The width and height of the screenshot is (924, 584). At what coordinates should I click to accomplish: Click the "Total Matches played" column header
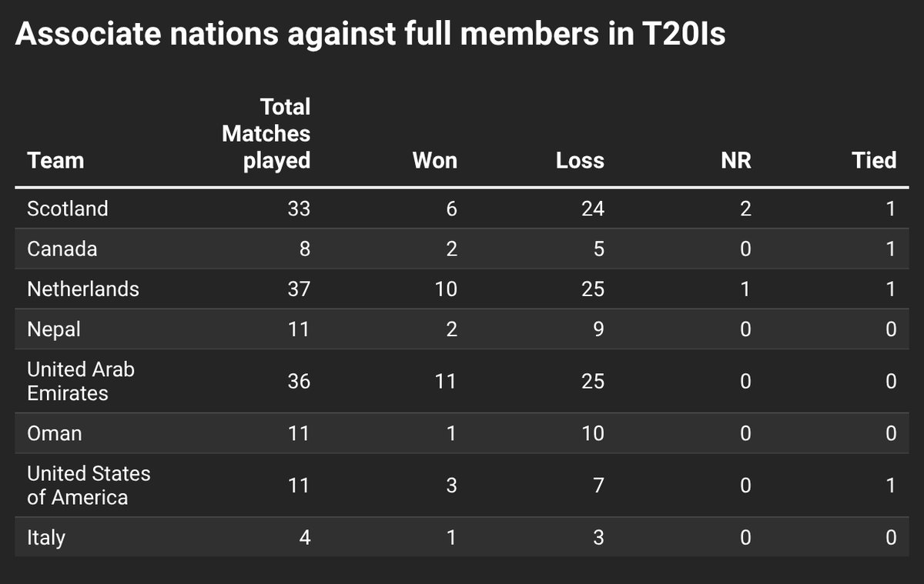point(266,133)
